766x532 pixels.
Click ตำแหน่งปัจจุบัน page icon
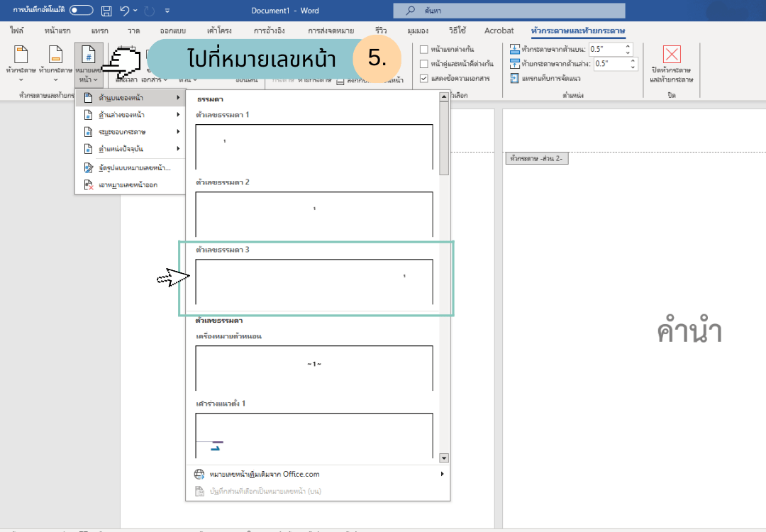point(89,148)
